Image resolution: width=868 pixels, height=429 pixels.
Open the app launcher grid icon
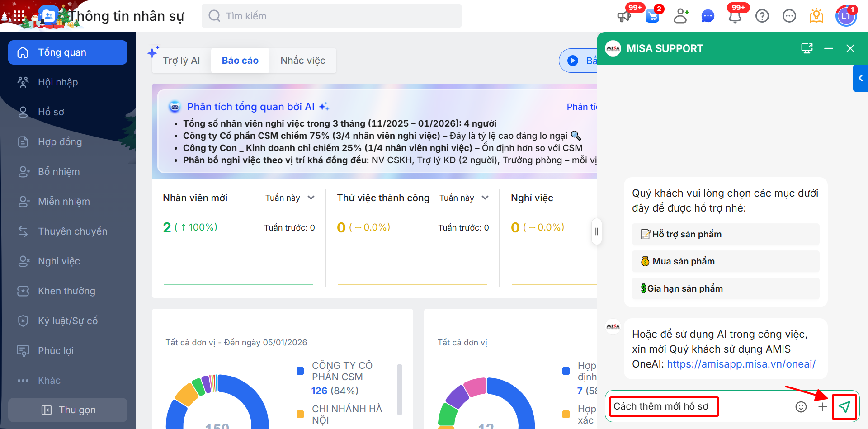19,16
